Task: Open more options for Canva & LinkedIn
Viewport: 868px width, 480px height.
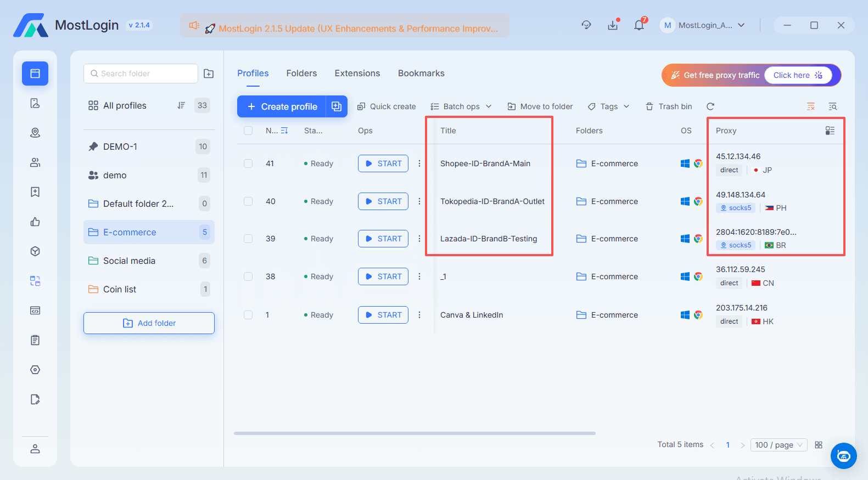Action: tap(419, 315)
